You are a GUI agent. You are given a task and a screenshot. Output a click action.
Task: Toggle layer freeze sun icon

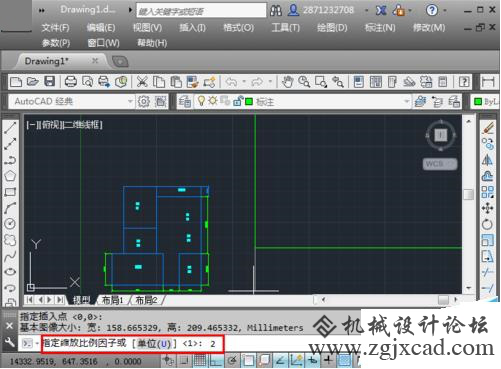[x=213, y=101]
